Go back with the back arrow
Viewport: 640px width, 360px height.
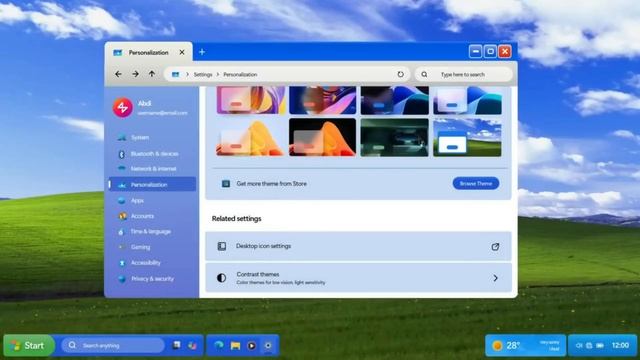pyautogui.click(x=118, y=74)
